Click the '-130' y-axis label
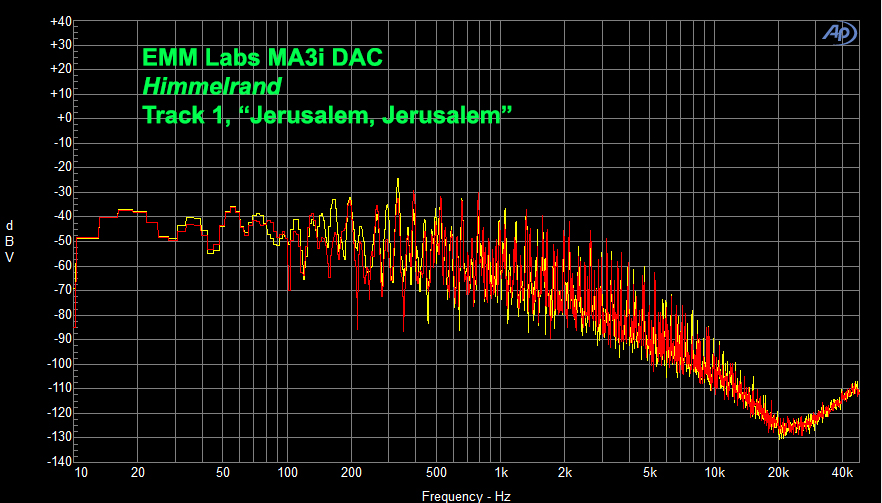 click(x=60, y=436)
